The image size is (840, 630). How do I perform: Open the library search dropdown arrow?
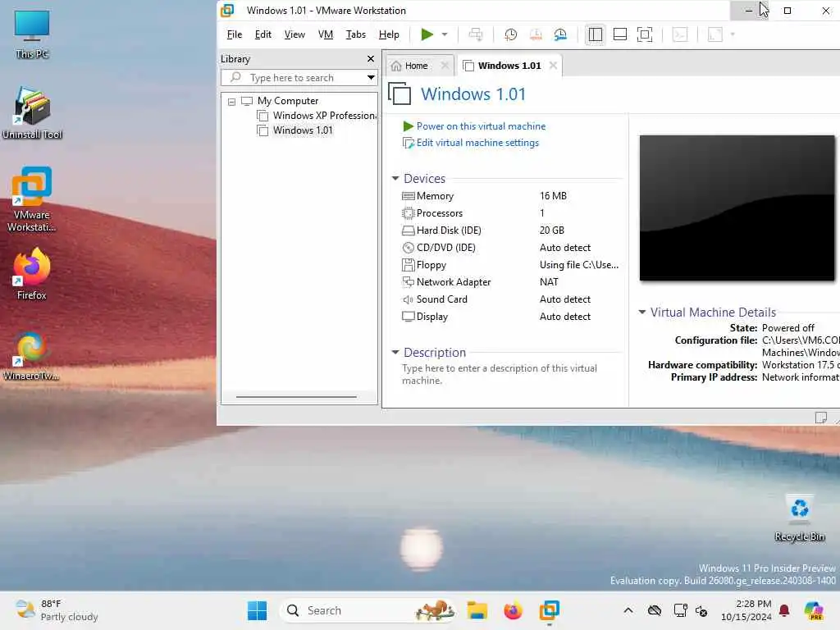tap(371, 78)
